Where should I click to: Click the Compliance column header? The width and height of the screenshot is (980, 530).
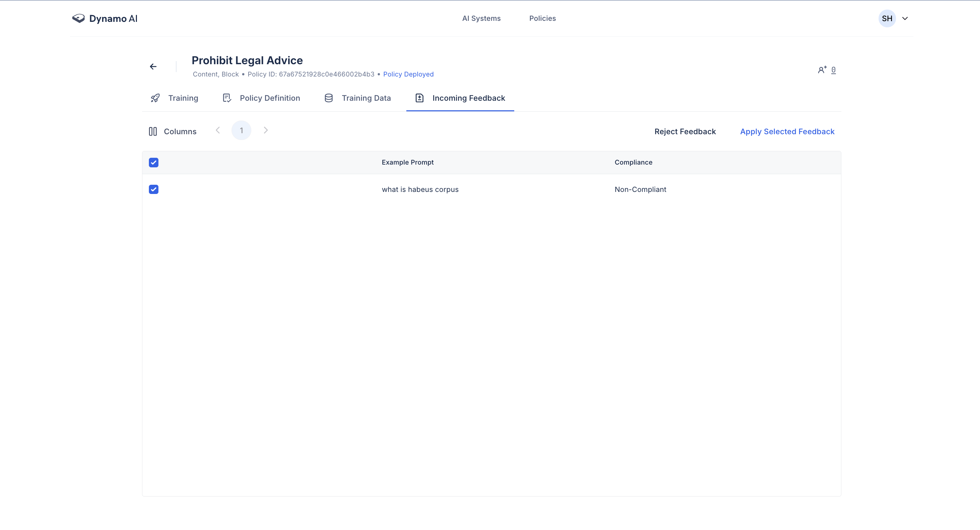pos(633,163)
